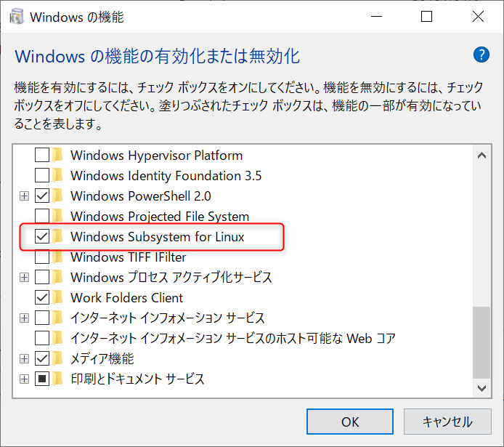Expand Windows プロセス アクティブ化サービス node

24,277
